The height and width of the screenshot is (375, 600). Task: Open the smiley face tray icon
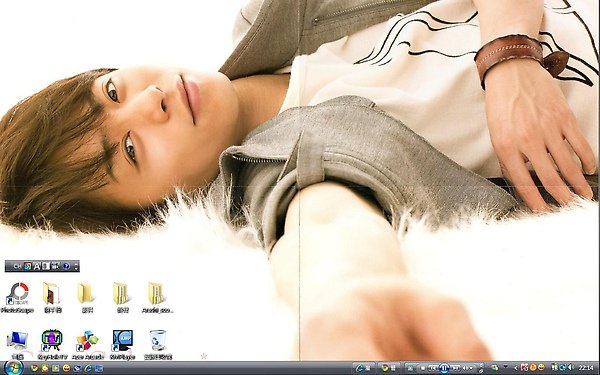[x=541, y=367]
